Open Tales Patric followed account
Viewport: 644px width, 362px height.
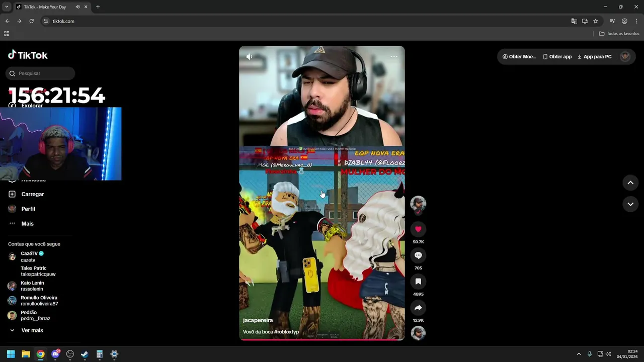tap(38, 271)
